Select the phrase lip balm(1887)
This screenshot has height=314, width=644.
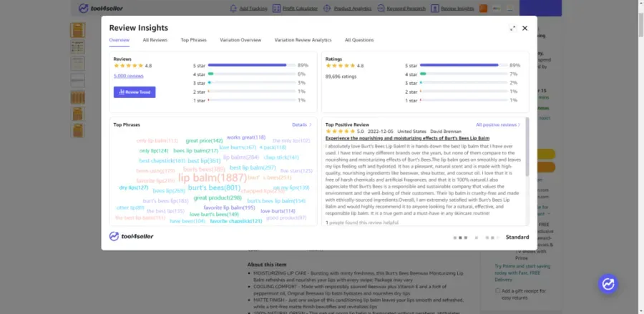[x=213, y=177]
